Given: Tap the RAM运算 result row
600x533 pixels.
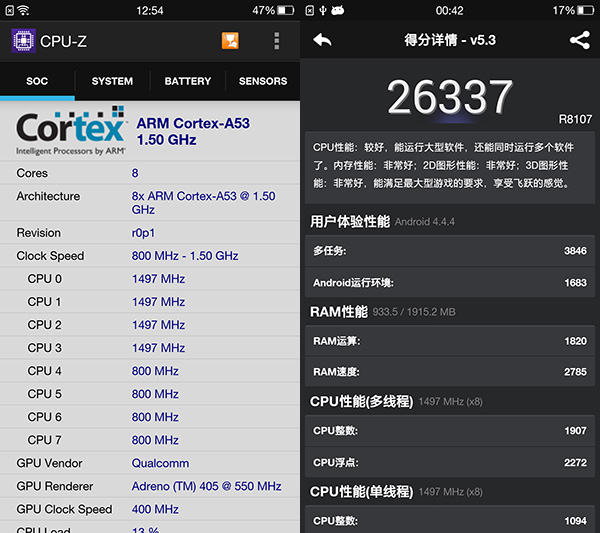Looking at the screenshot, I should (449, 341).
